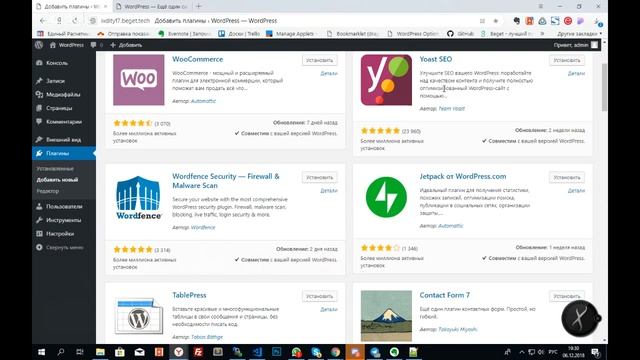This screenshot has width=640, height=360.
Task: Install the WooCommerce plugin
Action: [320, 60]
